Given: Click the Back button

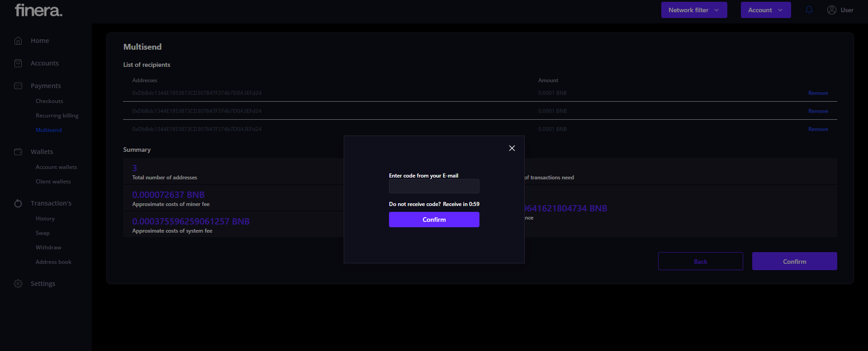Looking at the screenshot, I should point(700,261).
